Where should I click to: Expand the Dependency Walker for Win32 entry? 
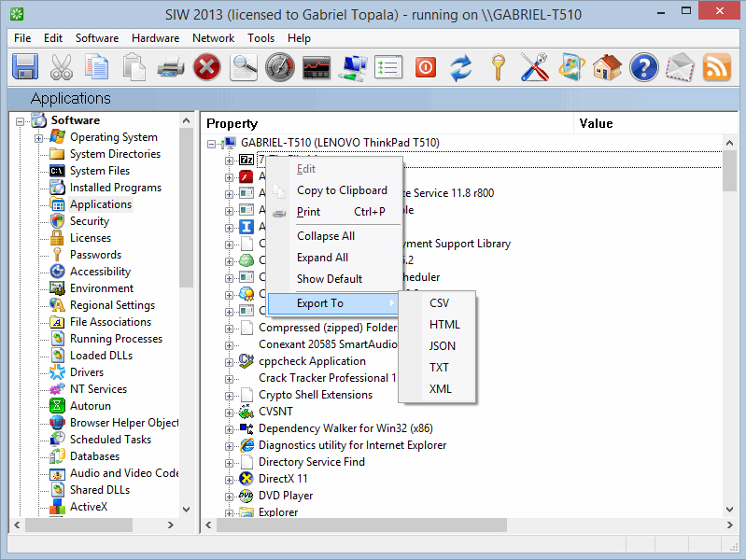(x=230, y=429)
